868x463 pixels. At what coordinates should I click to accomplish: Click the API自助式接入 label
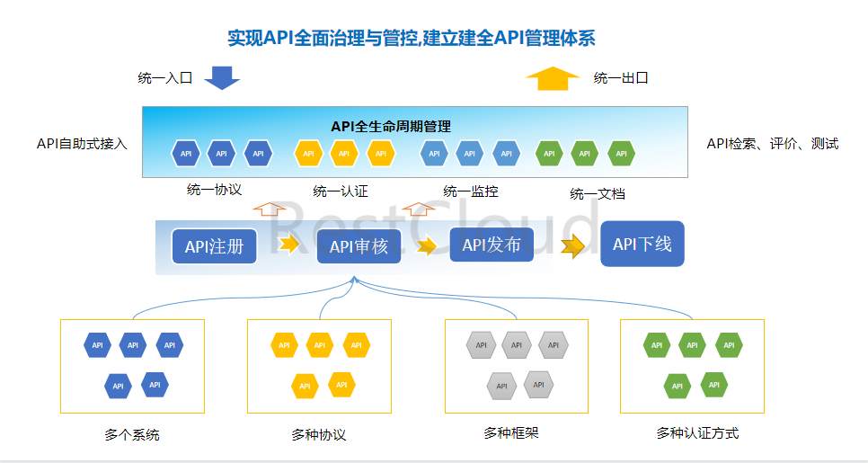[x=82, y=144]
